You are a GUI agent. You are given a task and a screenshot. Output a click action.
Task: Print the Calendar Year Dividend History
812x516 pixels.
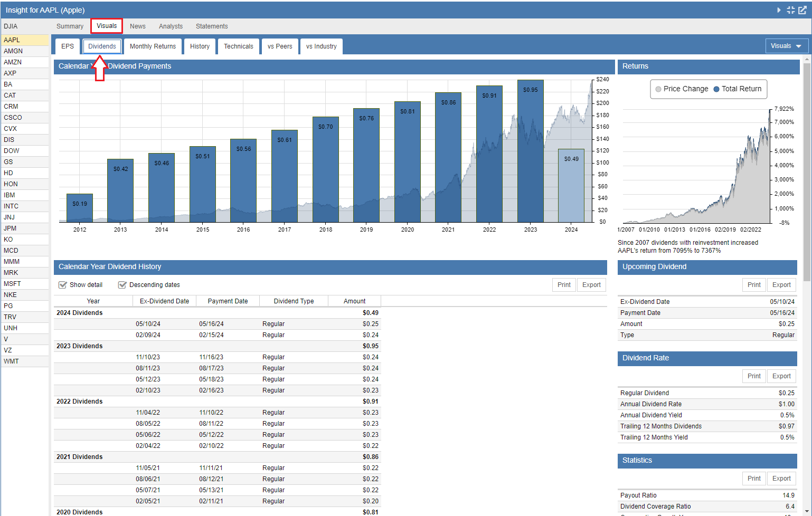pyautogui.click(x=564, y=285)
